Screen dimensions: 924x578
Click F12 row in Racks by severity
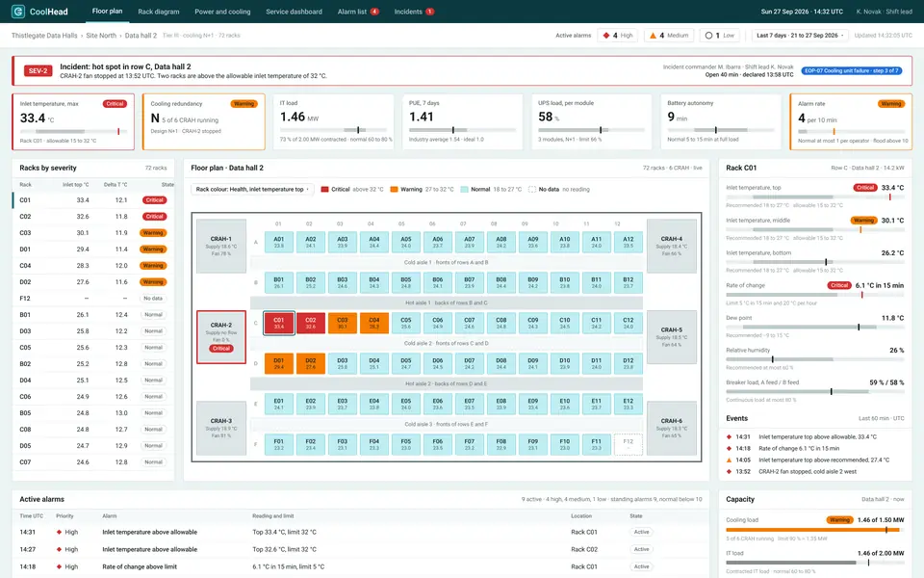pos(93,299)
